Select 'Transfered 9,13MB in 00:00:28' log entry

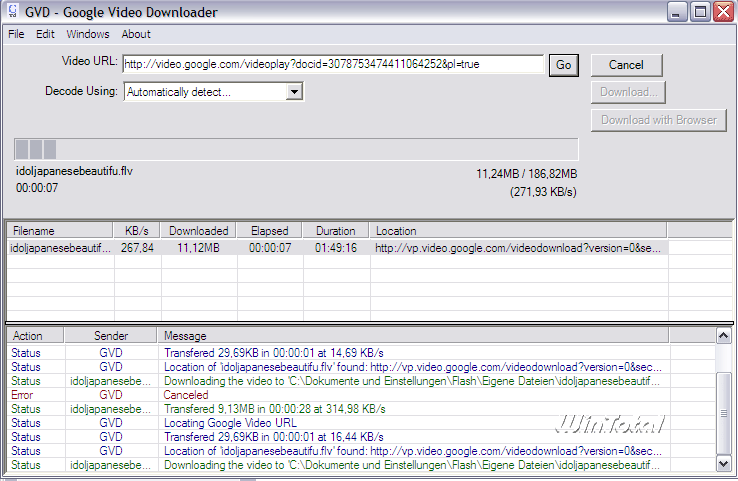click(338, 409)
